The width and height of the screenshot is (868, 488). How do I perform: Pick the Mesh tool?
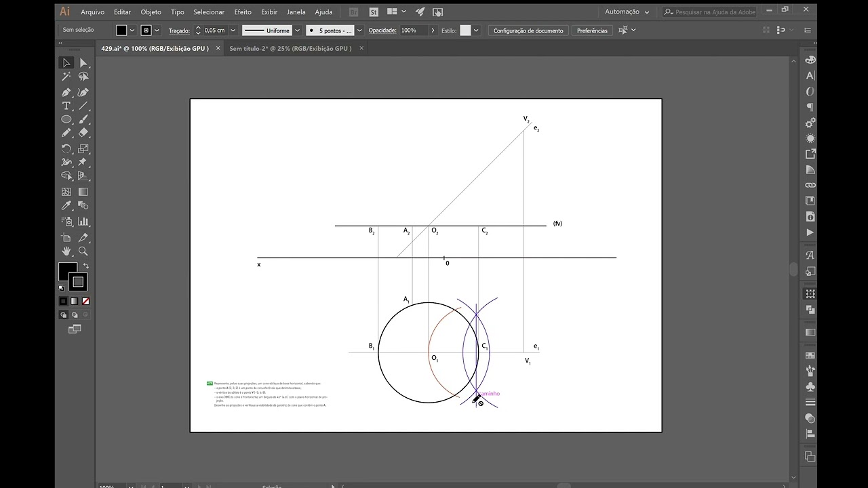66,192
